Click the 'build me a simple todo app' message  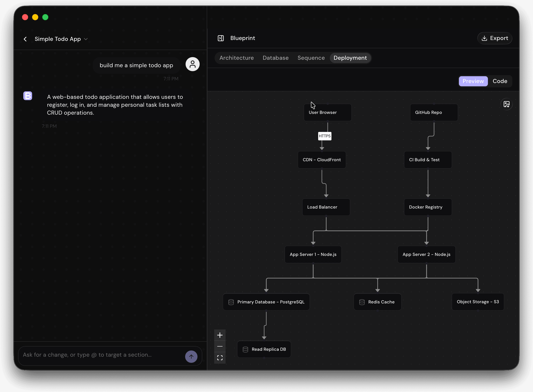coord(136,65)
